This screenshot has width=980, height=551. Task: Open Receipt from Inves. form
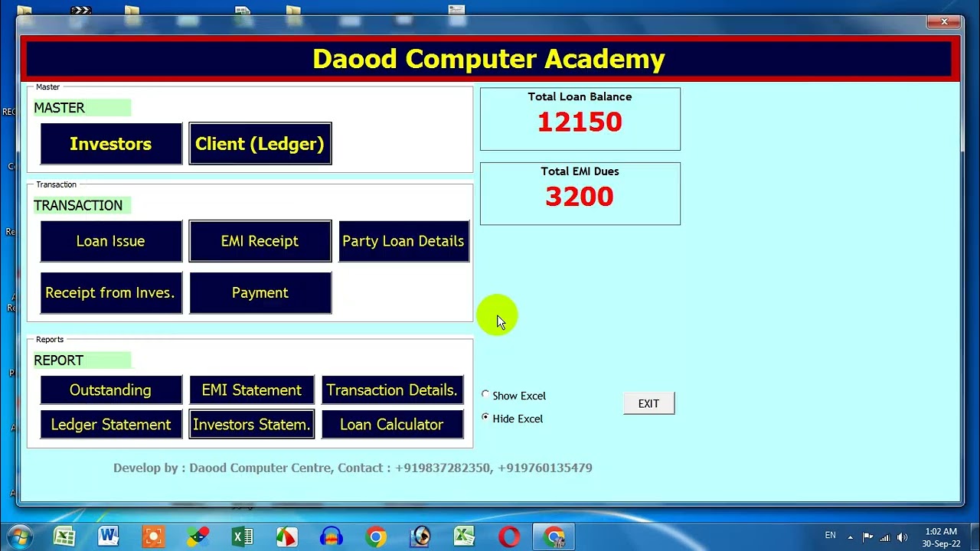pyautogui.click(x=111, y=293)
